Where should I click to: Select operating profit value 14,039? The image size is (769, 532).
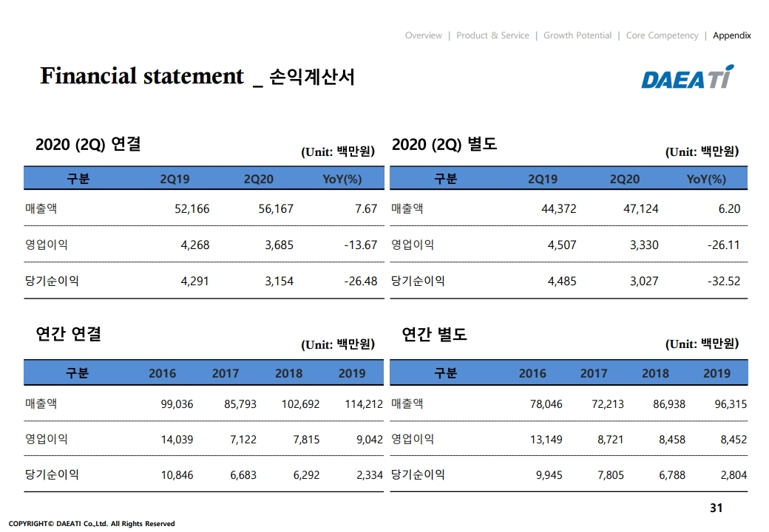click(x=177, y=440)
